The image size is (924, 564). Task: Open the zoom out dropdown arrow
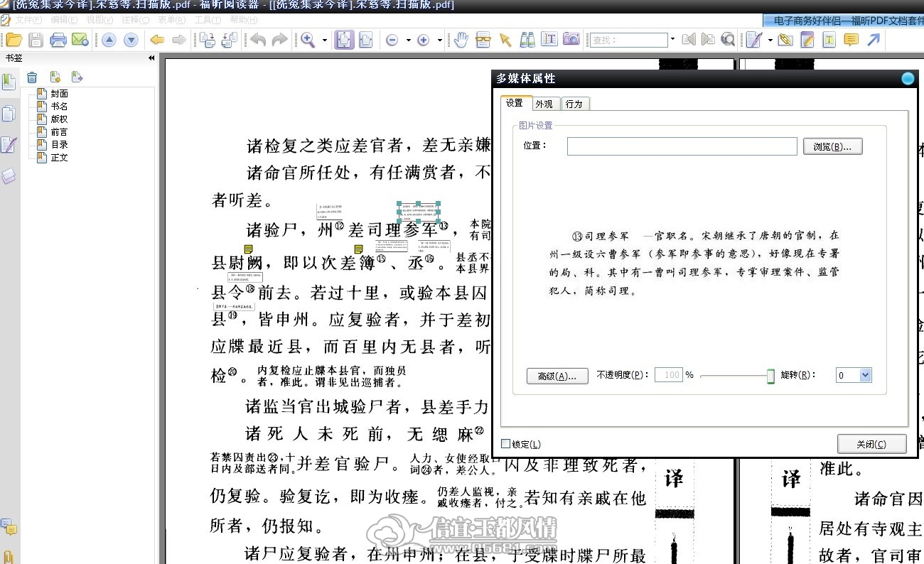[408, 40]
